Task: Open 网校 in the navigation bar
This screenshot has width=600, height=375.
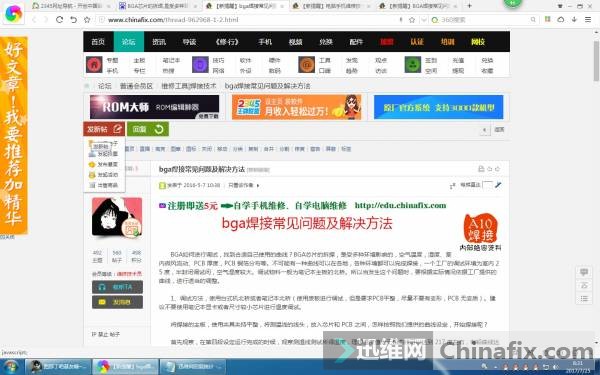Action: 478,42
